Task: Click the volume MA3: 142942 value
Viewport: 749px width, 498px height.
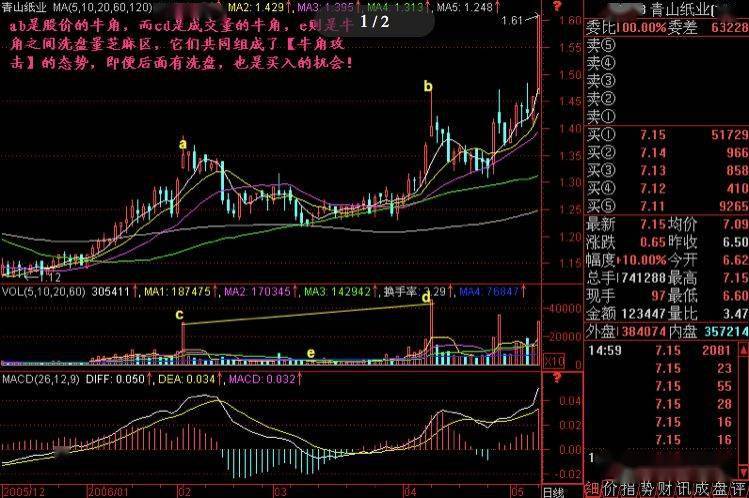Action: (x=337, y=291)
